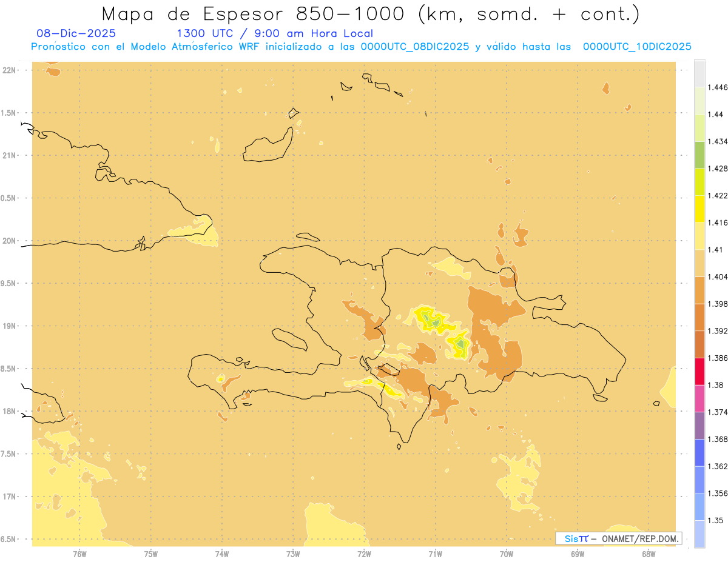This screenshot has width=728, height=562.
Task: Click the 74W longitude axis label
Action: [x=221, y=554]
